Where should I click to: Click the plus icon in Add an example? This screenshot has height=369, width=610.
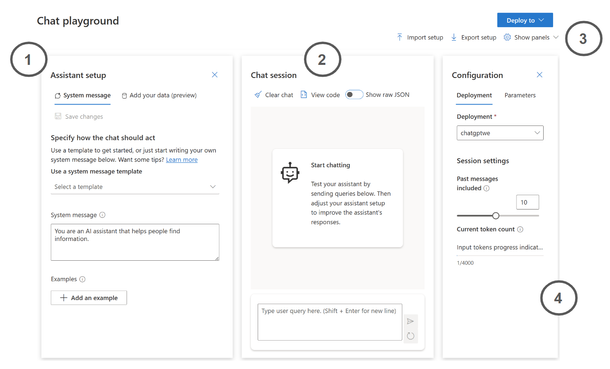point(63,297)
